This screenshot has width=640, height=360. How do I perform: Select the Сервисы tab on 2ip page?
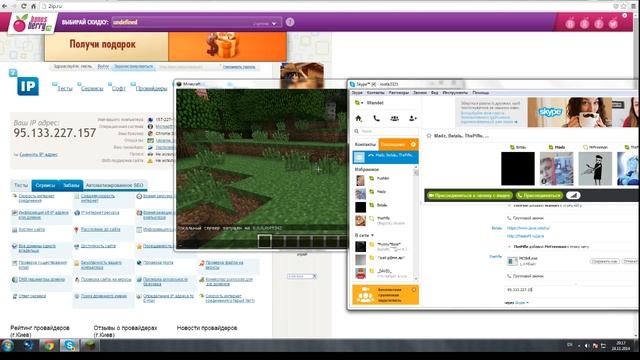45,185
